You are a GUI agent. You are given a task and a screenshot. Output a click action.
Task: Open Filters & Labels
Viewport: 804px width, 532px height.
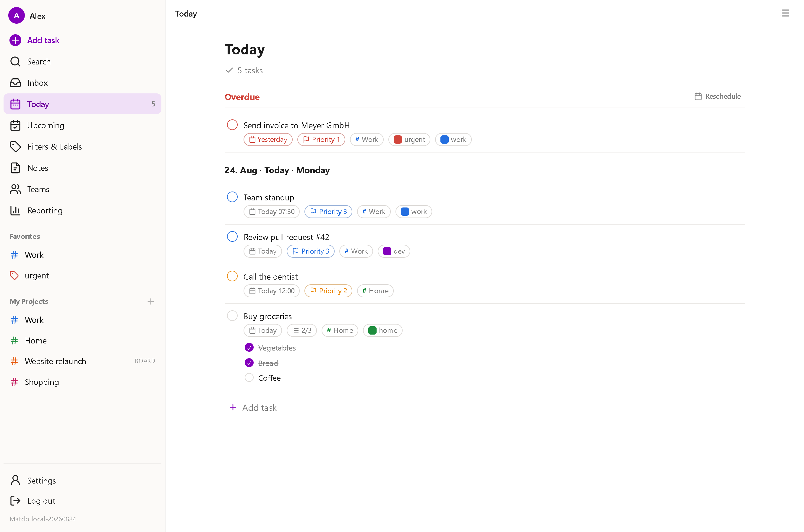[x=82, y=147]
